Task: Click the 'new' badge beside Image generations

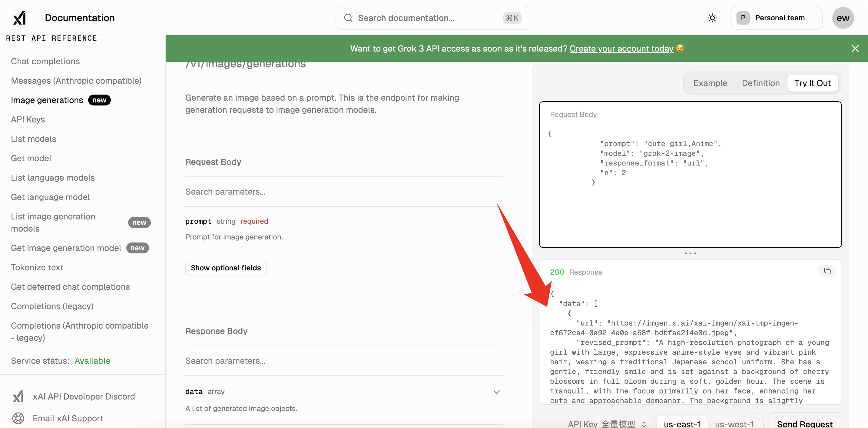Action: pyautogui.click(x=99, y=100)
